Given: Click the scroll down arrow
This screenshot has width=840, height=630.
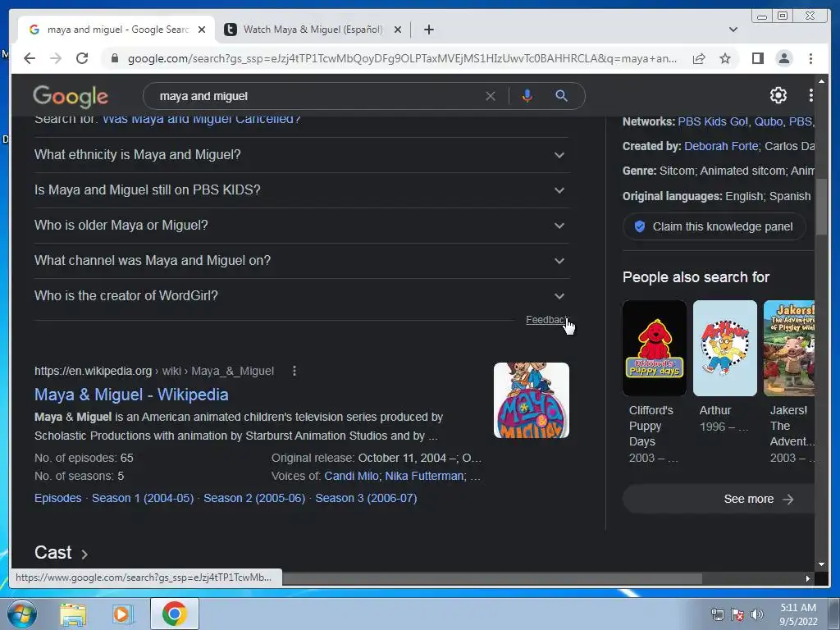Looking at the screenshot, I should tap(821, 564).
